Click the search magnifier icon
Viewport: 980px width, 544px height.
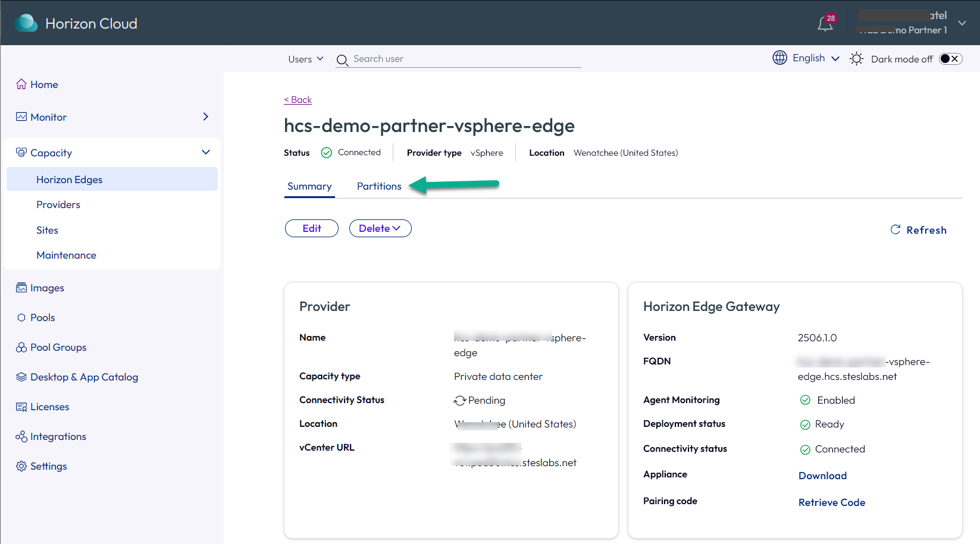tap(342, 60)
